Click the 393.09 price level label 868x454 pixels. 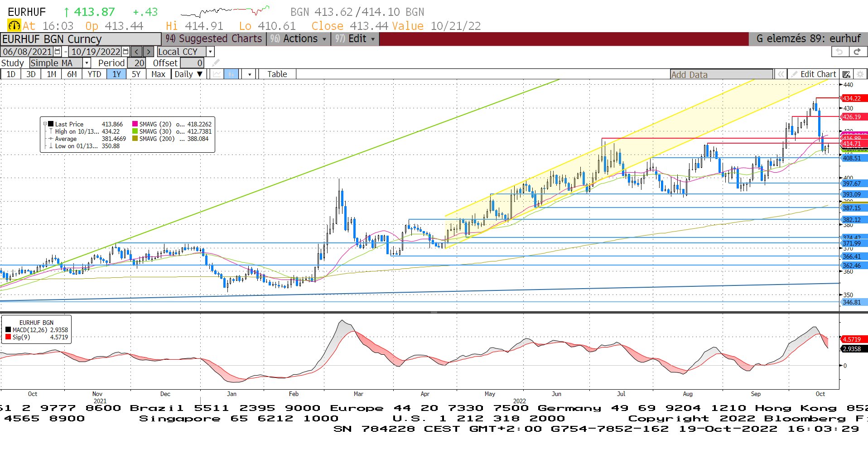pyautogui.click(x=854, y=194)
